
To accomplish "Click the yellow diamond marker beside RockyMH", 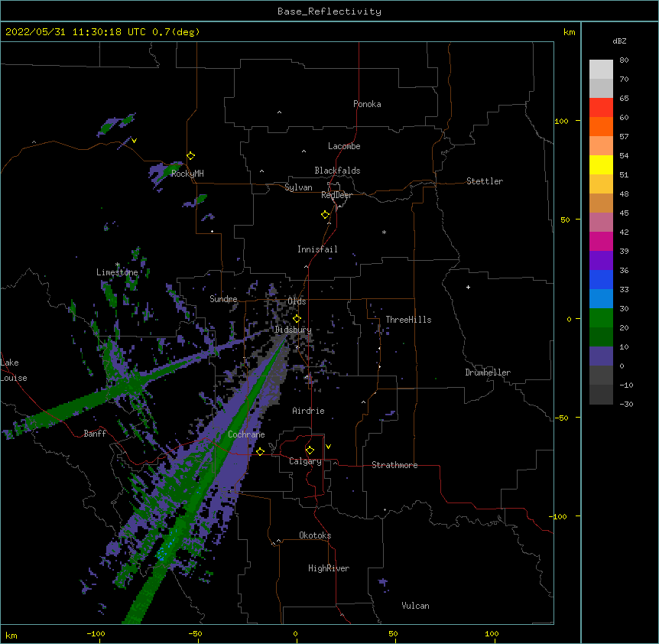I will pos(191,156).
